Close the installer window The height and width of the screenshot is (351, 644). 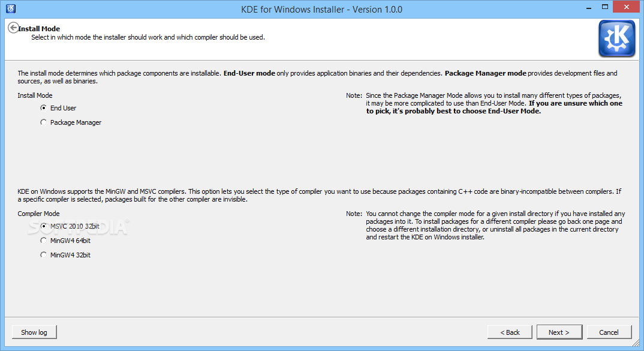tap(627, 7)
